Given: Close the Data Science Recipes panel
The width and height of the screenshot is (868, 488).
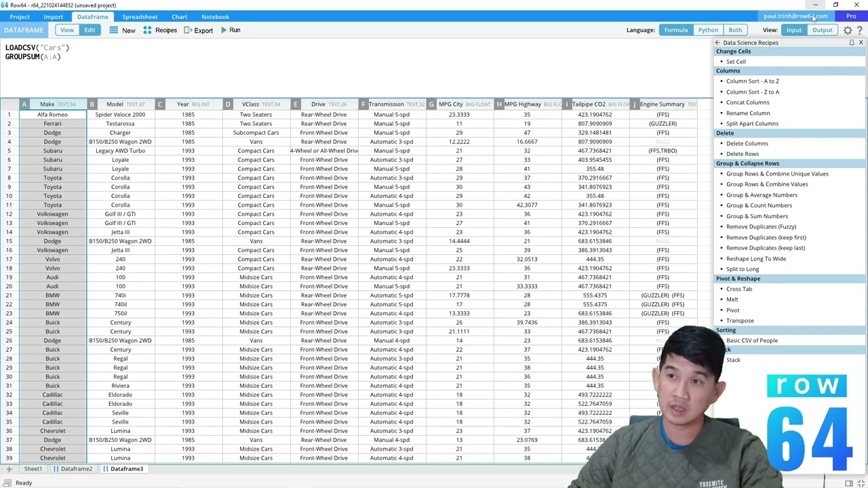Looking at the screenshot, I should coord(861,43).
